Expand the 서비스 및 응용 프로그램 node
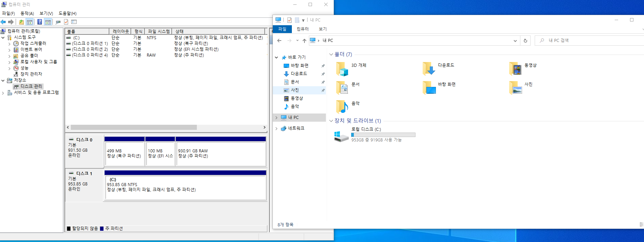 pyautogui.click(x=3, y=93)
